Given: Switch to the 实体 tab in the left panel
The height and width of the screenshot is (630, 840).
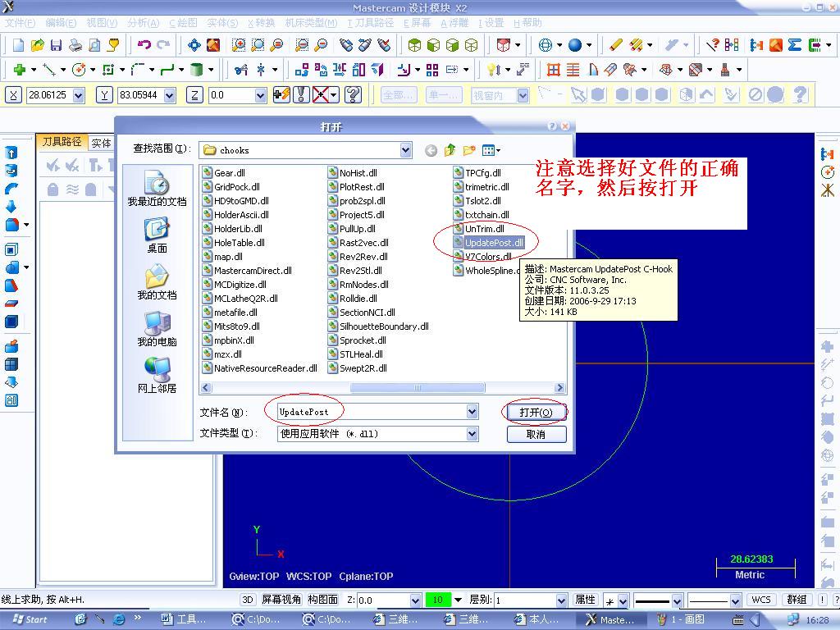Looking at the screenshot, I should 101,143.
